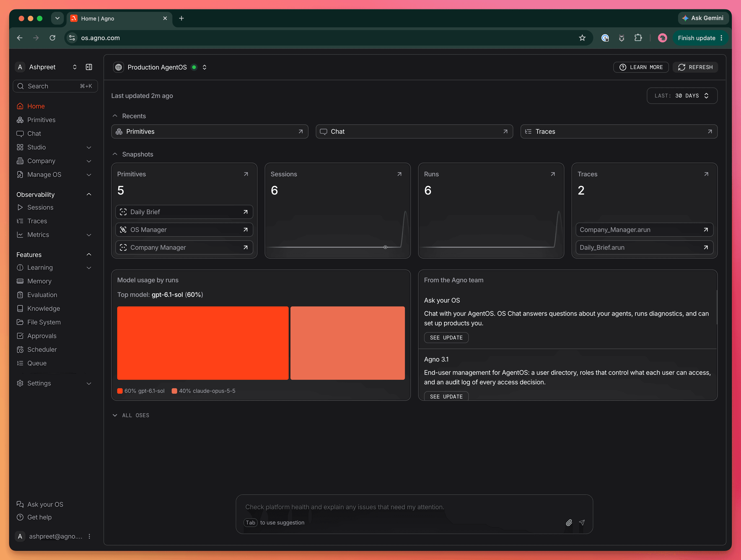741x560 pixels.
Task: Open the OS Manager primitive
Action: (x=184, y=230)
